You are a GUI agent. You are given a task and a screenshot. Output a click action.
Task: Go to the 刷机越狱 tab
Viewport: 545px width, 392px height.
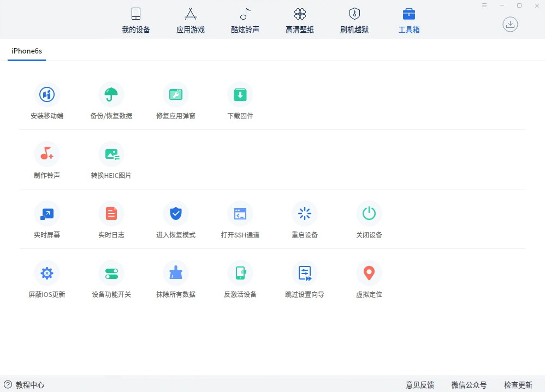coord(354,21)
